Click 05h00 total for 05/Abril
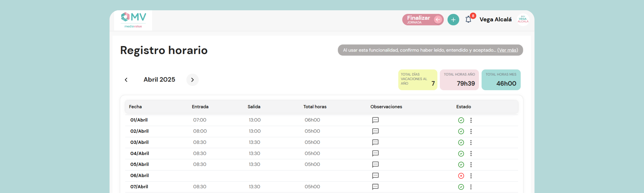This screenshot has width=644, height=193. coord(312,164)
